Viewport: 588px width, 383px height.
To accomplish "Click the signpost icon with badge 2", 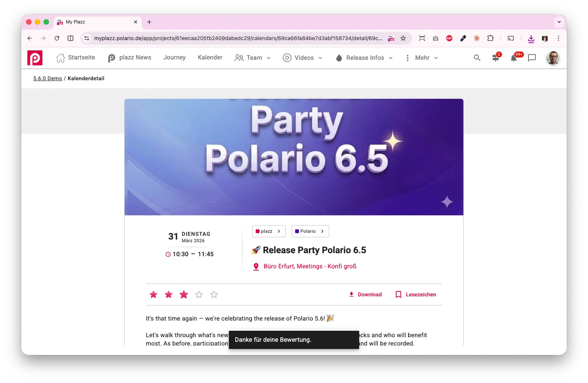I will click(495, 58).
